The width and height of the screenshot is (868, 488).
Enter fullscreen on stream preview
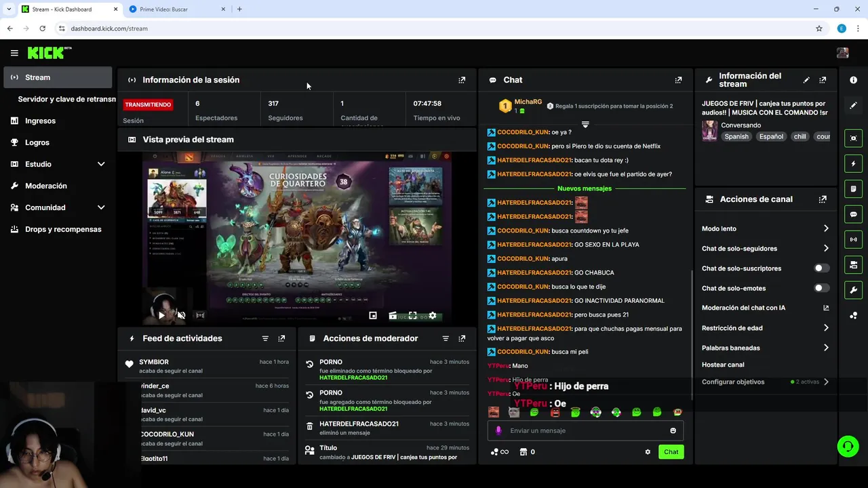[x=412, y=315]
